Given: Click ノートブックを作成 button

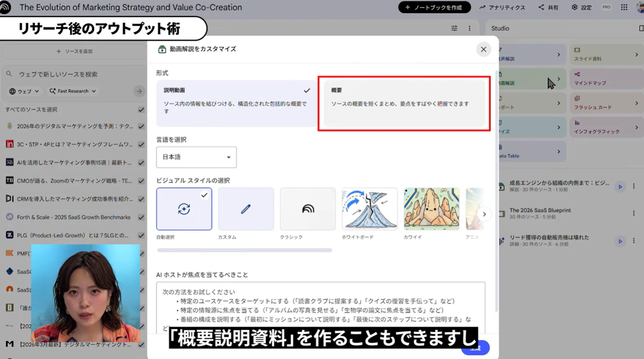Looking at the screenshot, I should pyautogui.click(x=434, y=7).
